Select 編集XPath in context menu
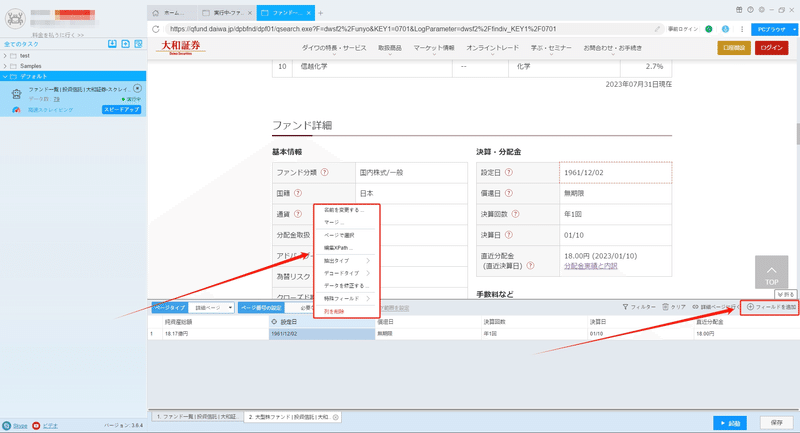Image resolution: width=800 pixels, height=433 pixels. click(x=338, y=248)
